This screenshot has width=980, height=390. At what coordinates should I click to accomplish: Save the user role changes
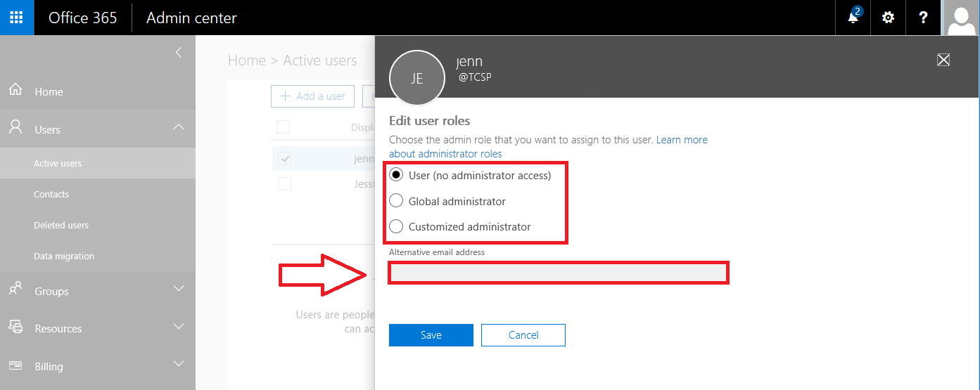pos(431,335)
